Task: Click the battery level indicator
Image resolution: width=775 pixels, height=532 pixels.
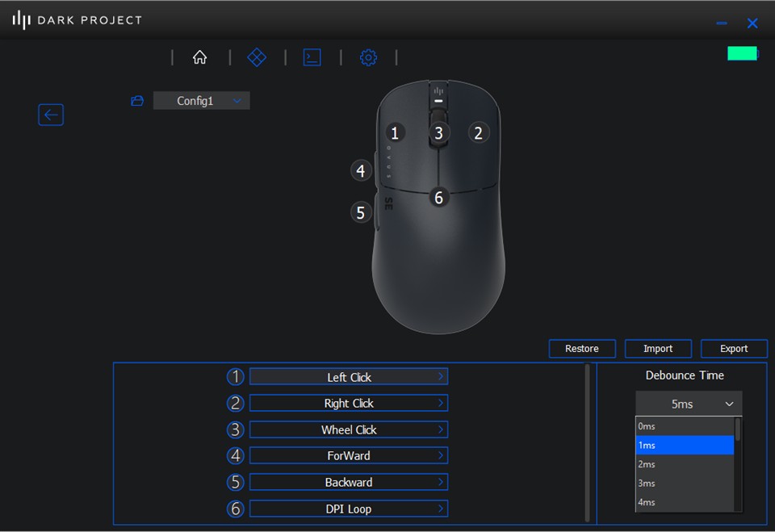Action: (742, 53)
